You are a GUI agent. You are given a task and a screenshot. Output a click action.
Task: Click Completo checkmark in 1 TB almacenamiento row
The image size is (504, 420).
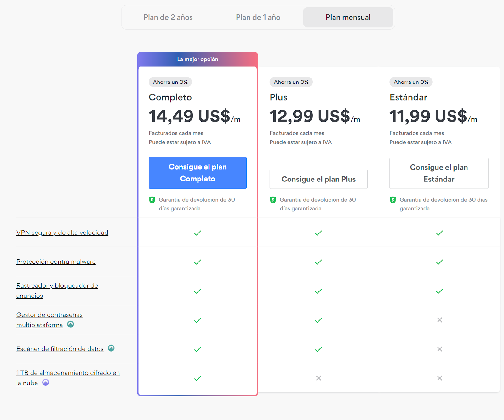[198, 378]
